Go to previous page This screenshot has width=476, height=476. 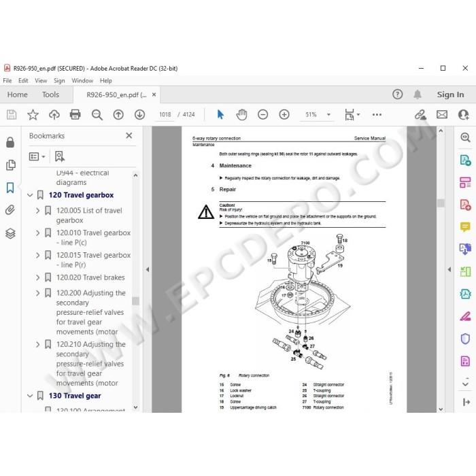(x=118, y=115)
